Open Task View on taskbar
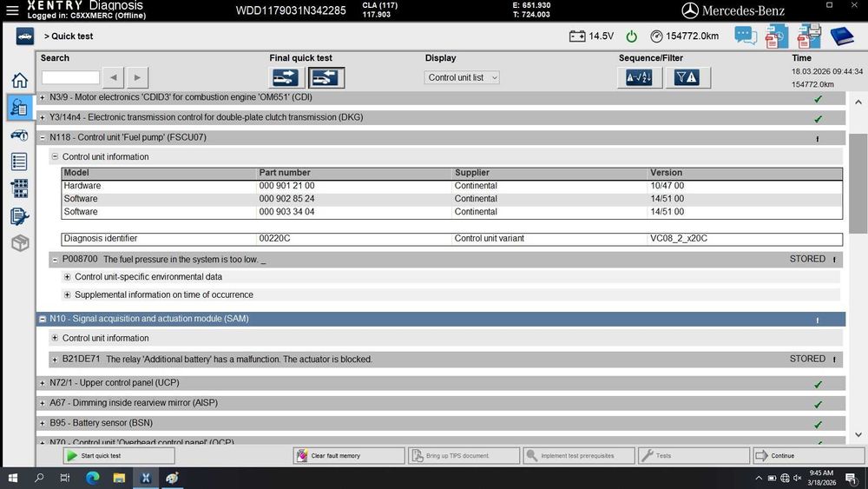 point(65,478)
